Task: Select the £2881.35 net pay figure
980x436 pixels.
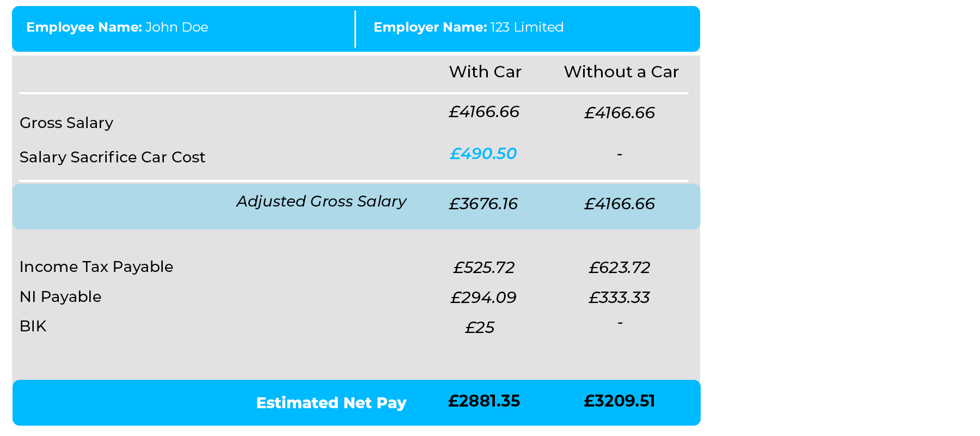Action: [484, 401]
